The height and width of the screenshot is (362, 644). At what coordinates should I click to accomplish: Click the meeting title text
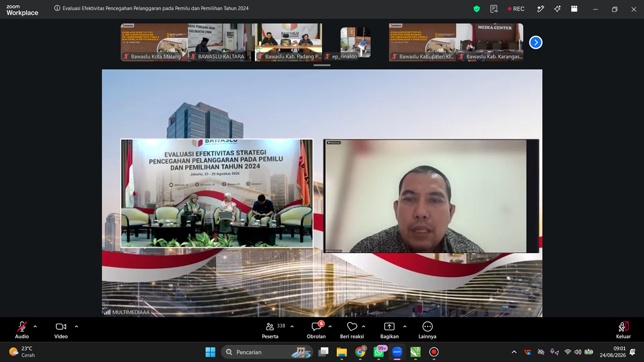click(x=156, y=9)
